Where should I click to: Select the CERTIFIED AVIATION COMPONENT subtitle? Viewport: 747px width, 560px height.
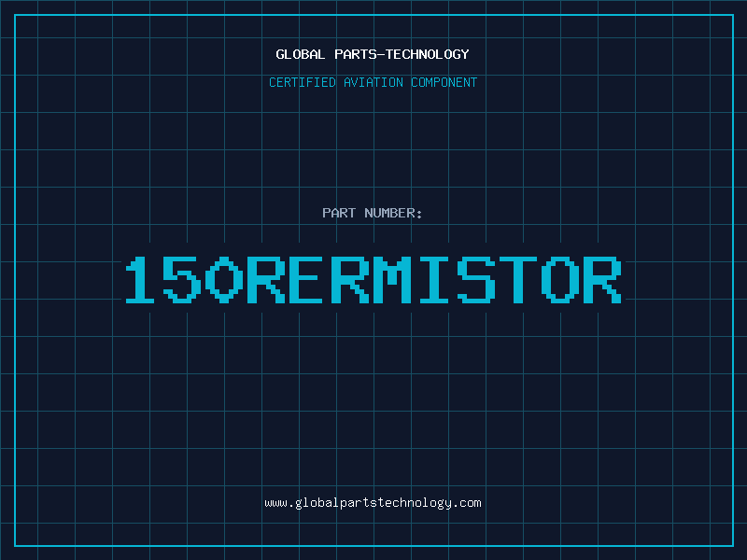[x=373, y=82]
